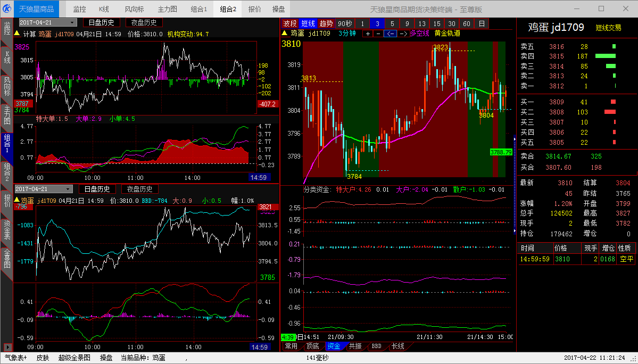Open the 主力图 top tab

pyautogui.click(x=167, y=9)
